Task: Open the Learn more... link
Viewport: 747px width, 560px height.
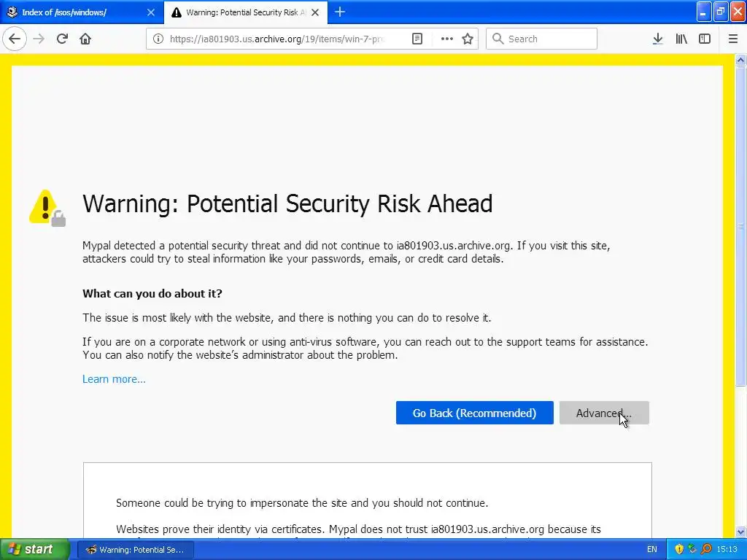Action: tap(114, 379)
